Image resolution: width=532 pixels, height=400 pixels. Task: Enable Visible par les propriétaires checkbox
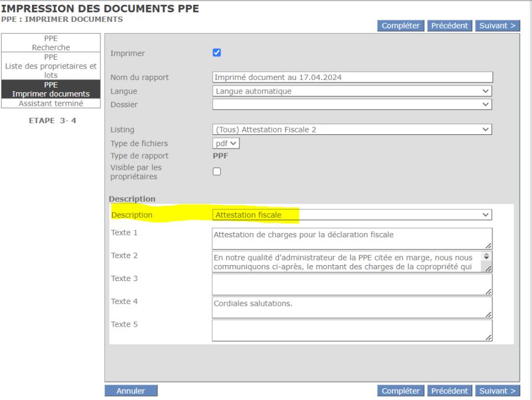[217, 172]
